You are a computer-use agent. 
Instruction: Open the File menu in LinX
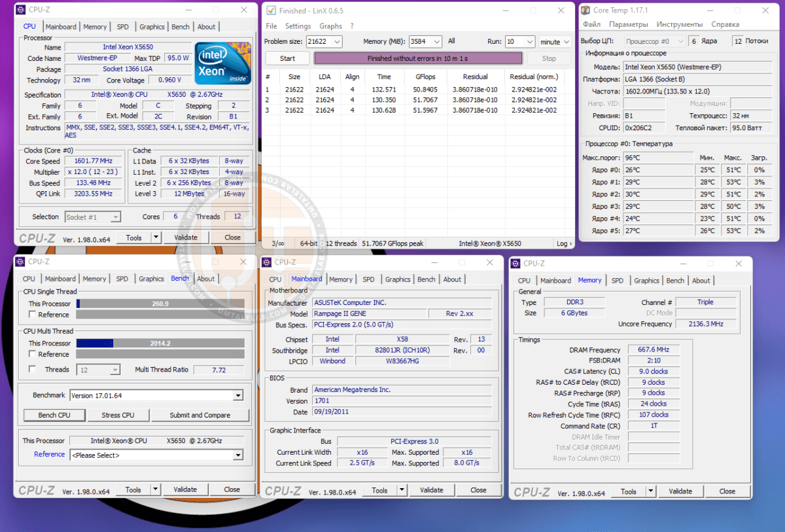[271, 26]
